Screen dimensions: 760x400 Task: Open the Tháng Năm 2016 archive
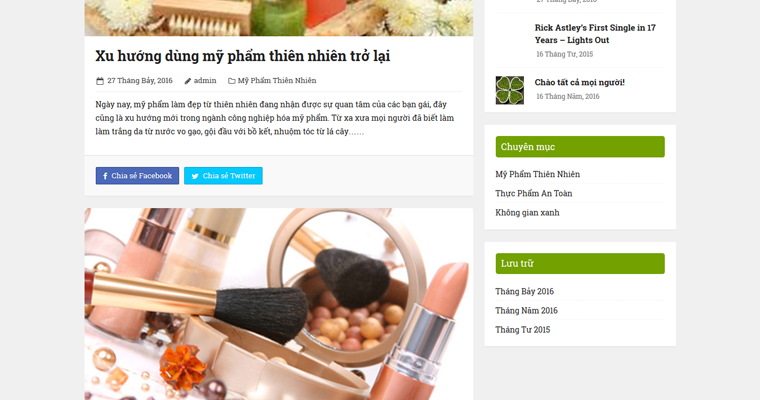pyautogui.click(x=526, y=310)
